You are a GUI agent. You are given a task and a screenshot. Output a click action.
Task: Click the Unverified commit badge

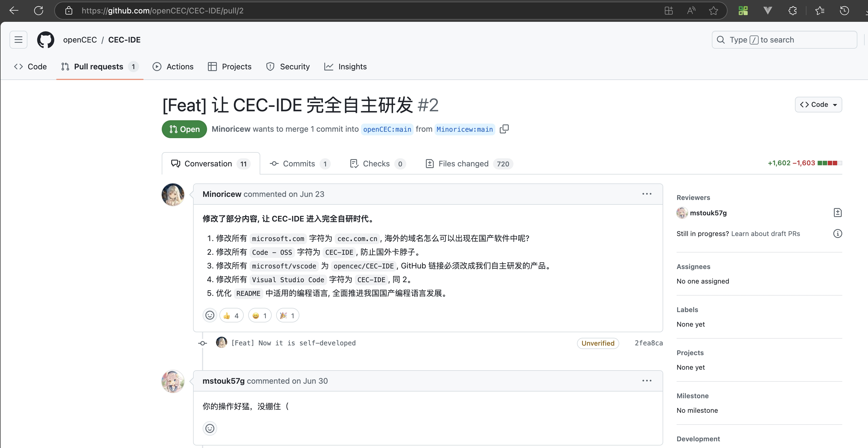(598, 343)
